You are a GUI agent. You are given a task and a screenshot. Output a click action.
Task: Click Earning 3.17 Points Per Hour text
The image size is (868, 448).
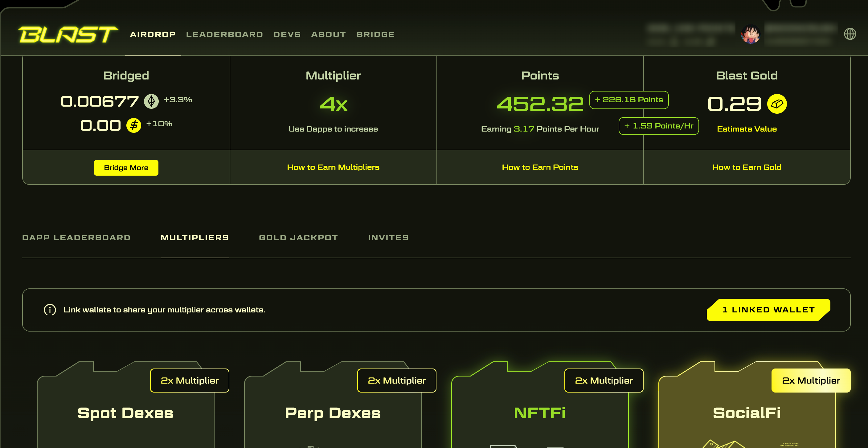(x=540, y=129)
